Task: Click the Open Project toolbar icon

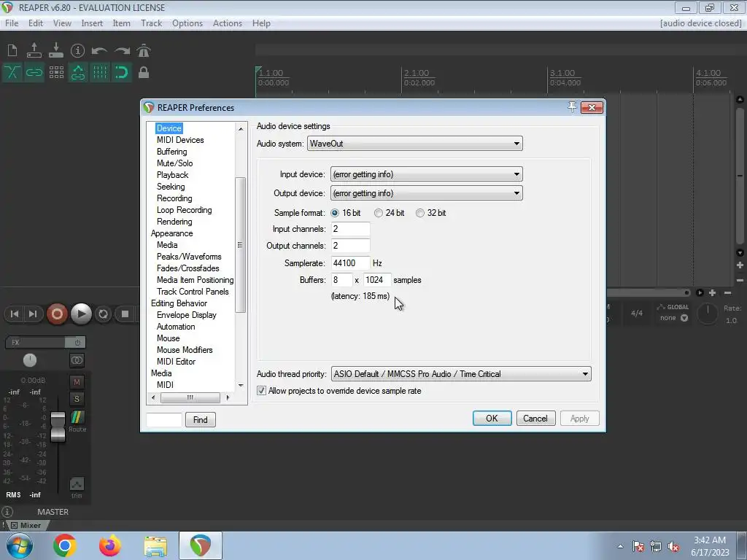Action: [x=34, y=50]
